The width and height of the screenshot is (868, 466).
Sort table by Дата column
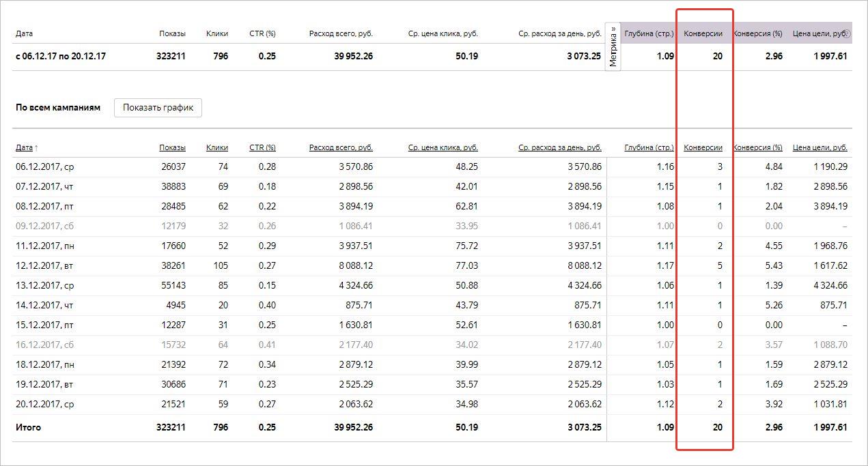(x=25, y=147)
